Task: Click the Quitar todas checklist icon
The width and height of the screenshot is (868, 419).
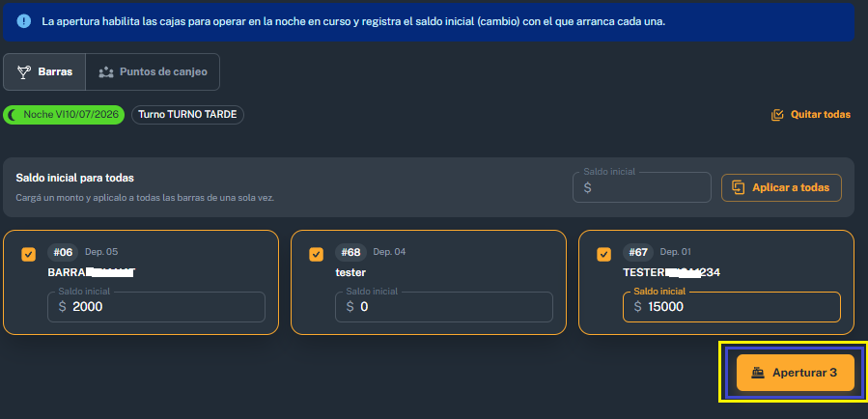Action: point(777,115)
